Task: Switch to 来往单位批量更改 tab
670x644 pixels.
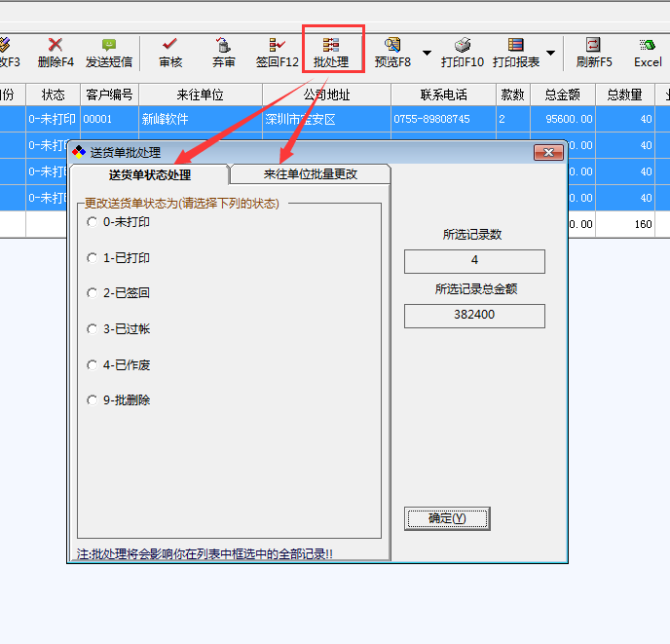Action: coord(311,174)
